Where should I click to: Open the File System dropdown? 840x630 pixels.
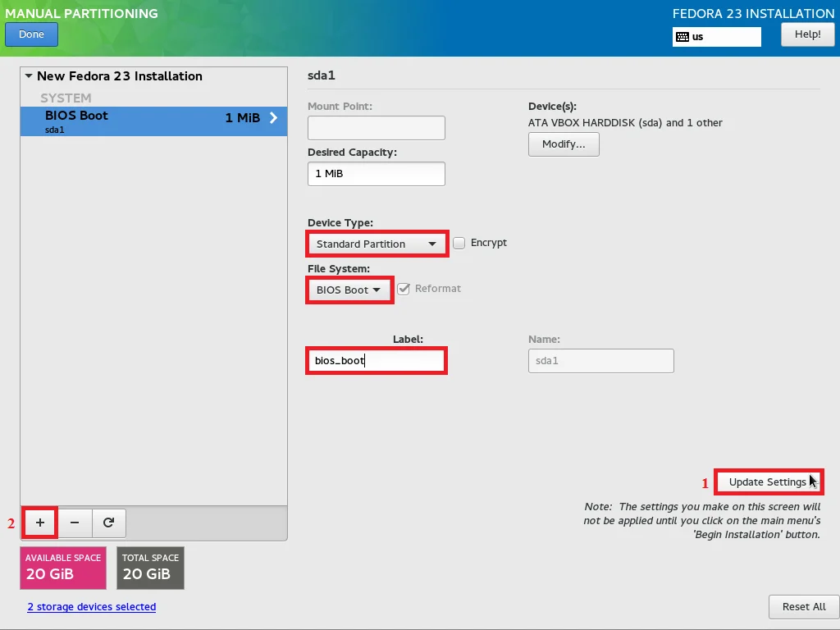tap(349, 290)
